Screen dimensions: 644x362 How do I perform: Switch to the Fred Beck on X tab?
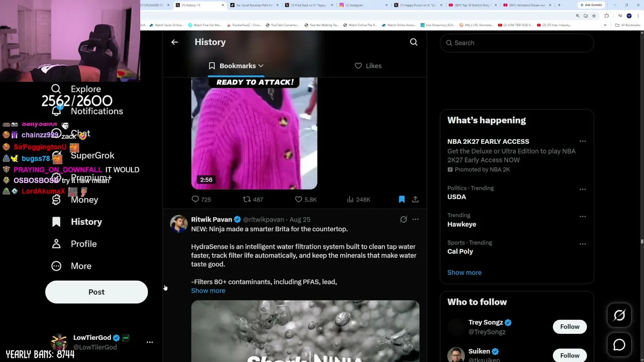click(x=308, y=5)
